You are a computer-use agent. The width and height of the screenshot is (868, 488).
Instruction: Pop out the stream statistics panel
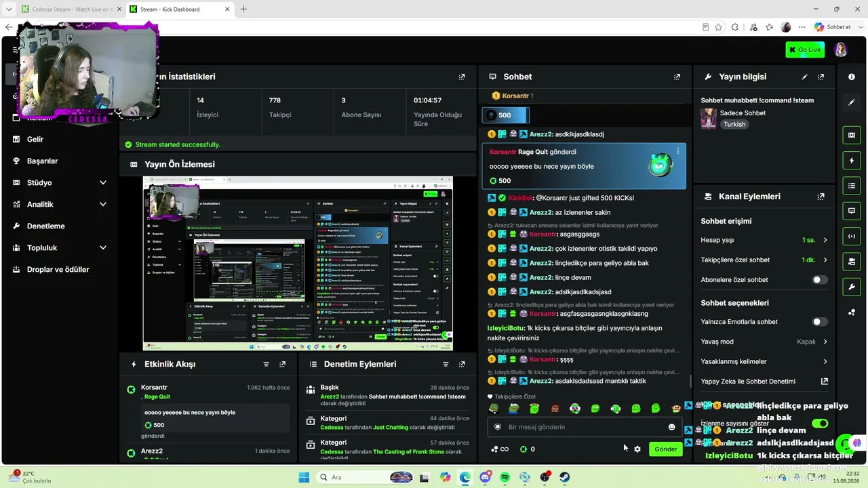(x=462, y=77)
